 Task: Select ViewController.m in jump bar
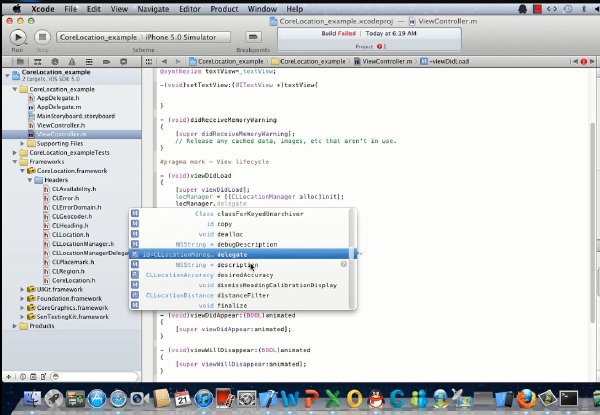pos(383,62)
